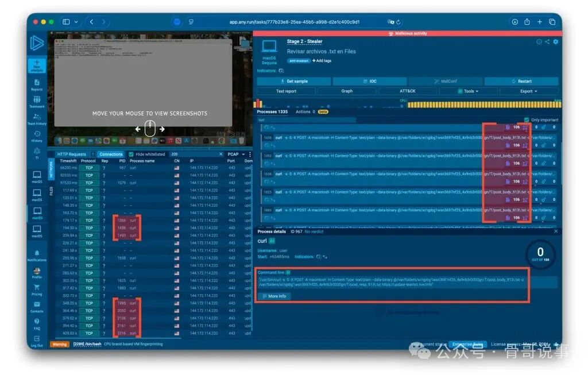588x375 pixels.
Task: Open Tools dropdown
Action: [468, 91]
